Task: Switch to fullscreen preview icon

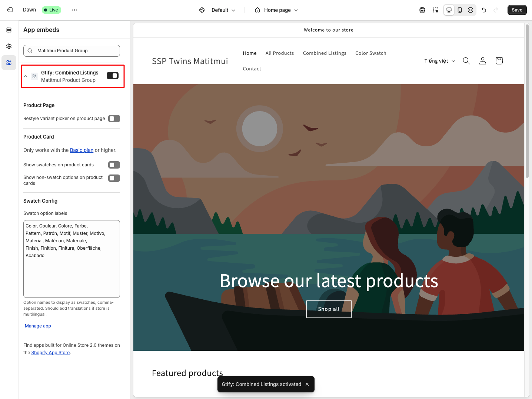Action: 471,10
